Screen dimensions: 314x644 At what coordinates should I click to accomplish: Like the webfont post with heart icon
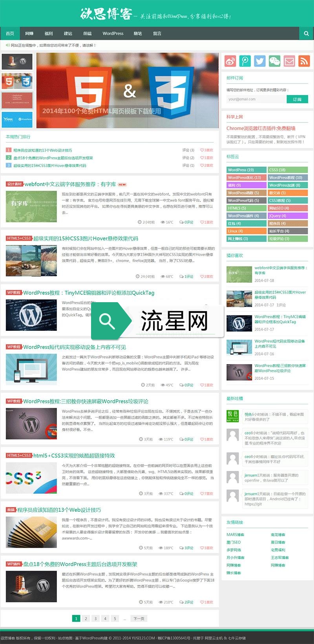[206, 222]
